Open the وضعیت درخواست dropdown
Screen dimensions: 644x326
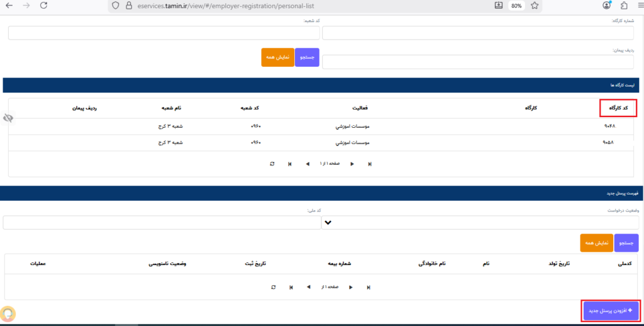480,222
